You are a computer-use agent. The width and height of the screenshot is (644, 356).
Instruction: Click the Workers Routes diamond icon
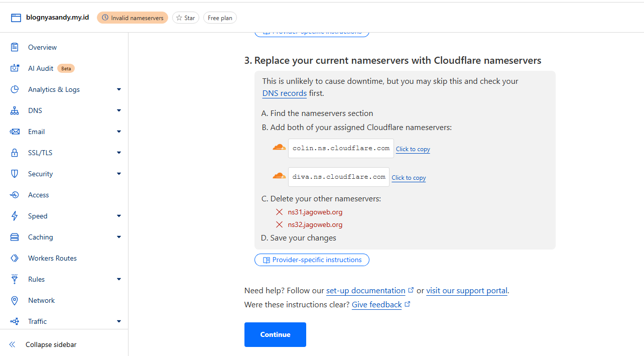[15, 258]
